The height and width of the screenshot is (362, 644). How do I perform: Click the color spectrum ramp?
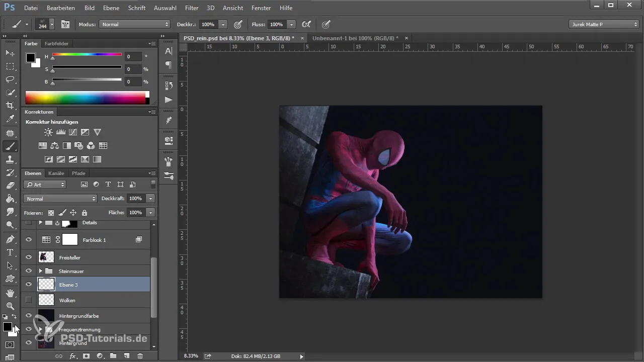87,98
